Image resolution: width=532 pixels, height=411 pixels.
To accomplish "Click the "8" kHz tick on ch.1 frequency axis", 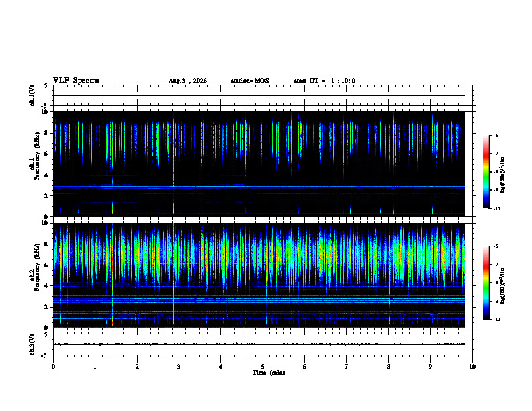I will tap(47, 133).
